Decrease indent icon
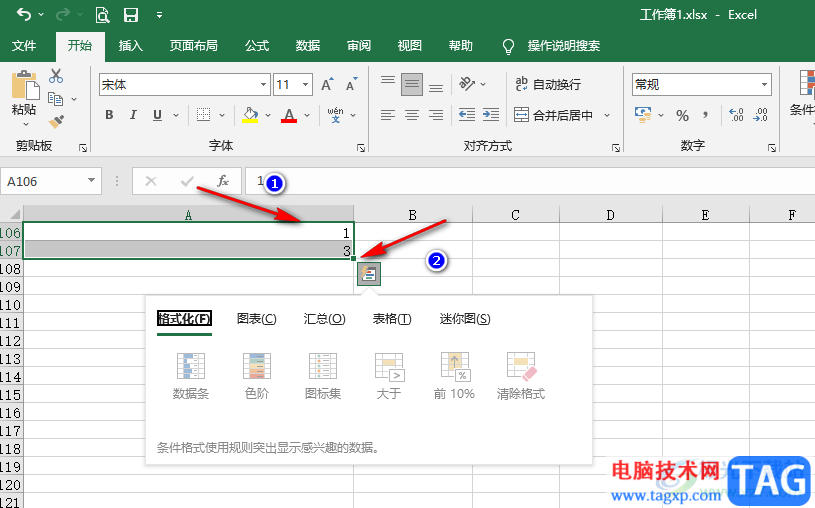The width and height of the screenshot is (815, 508). pyautogui.click(x=467, y=115)
